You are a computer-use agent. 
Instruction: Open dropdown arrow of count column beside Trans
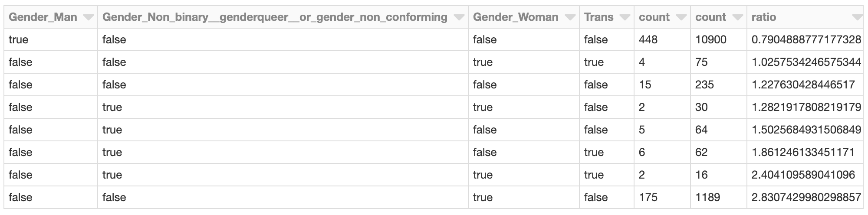(x=681, y=17)
